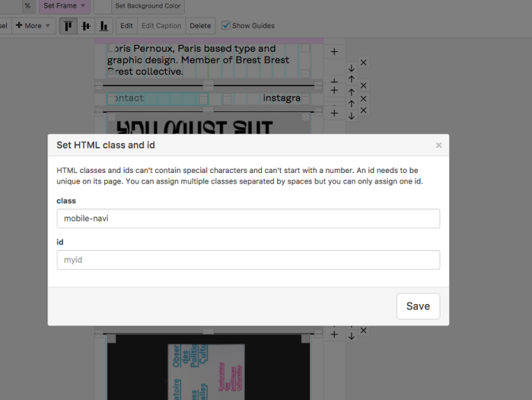
Task: Open the Set Frame dropdown
Action: (64, 6)
